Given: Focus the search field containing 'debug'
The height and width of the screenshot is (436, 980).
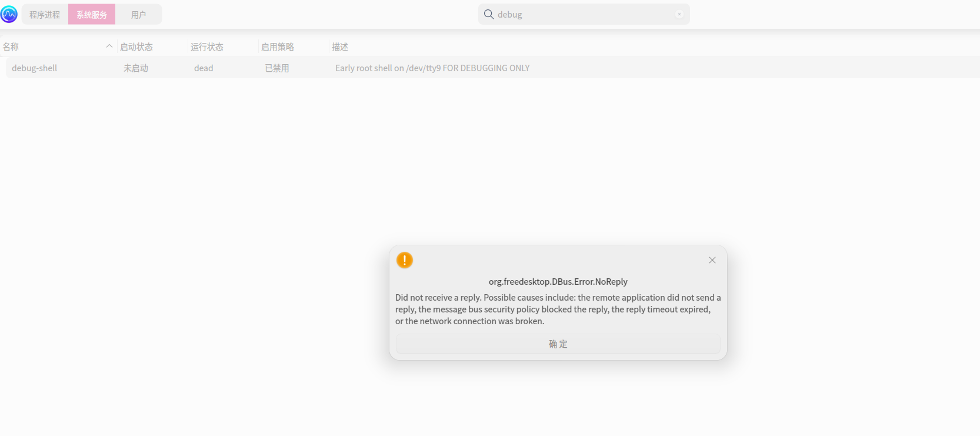Looking at the screenshot, I should pyautogui.click(x=584, y=14).
